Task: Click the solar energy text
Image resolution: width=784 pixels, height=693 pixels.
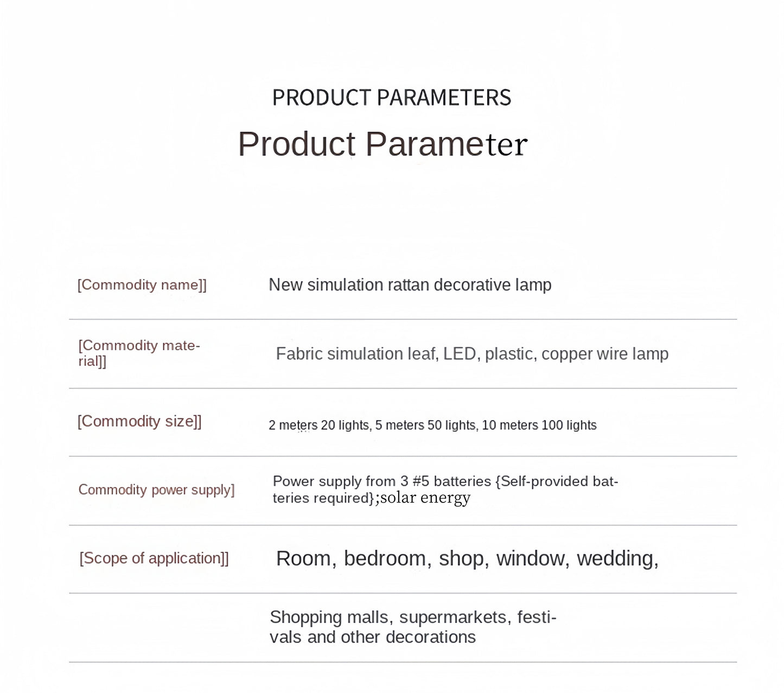Action: (425, 498)
